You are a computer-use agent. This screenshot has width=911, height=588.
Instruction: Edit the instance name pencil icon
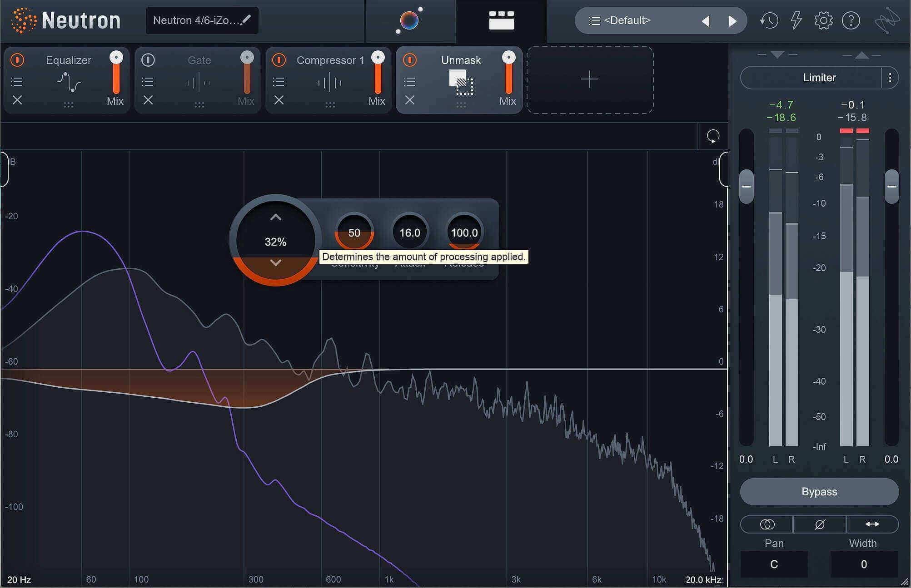click(x=246, y=20)
